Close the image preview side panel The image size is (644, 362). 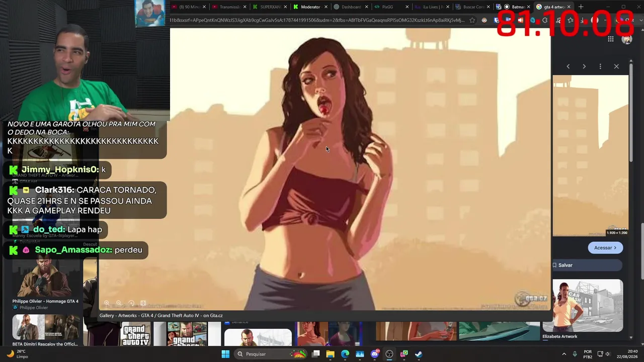click(x=616, y=66)
